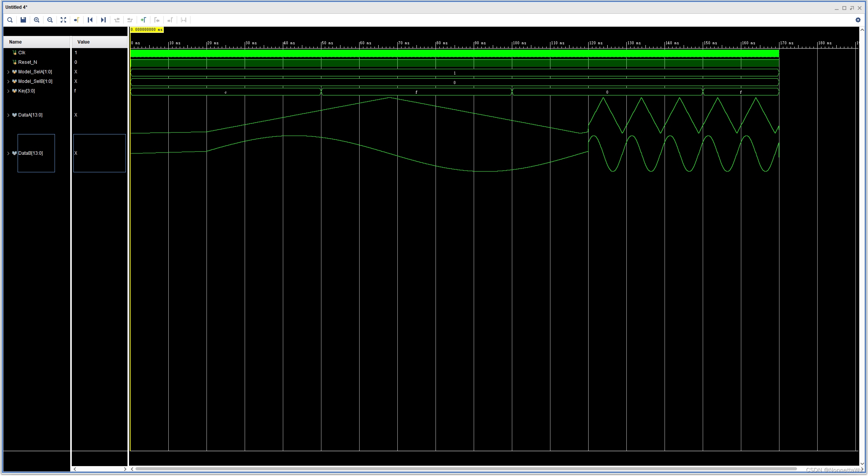The width and height of the screenshot is (868, 476).
Task: Expand the Model_SelA[1:0] bus
Action: tap(8, 72)
